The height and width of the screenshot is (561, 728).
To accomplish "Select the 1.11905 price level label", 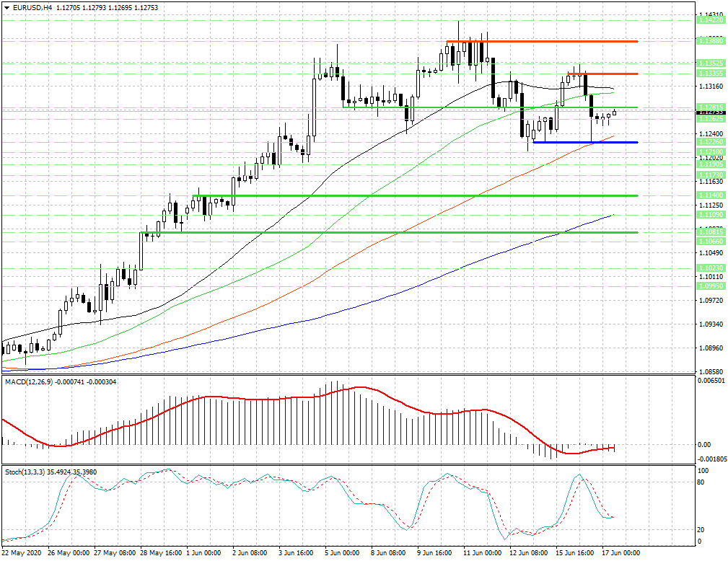I will [x=711, y=164].
